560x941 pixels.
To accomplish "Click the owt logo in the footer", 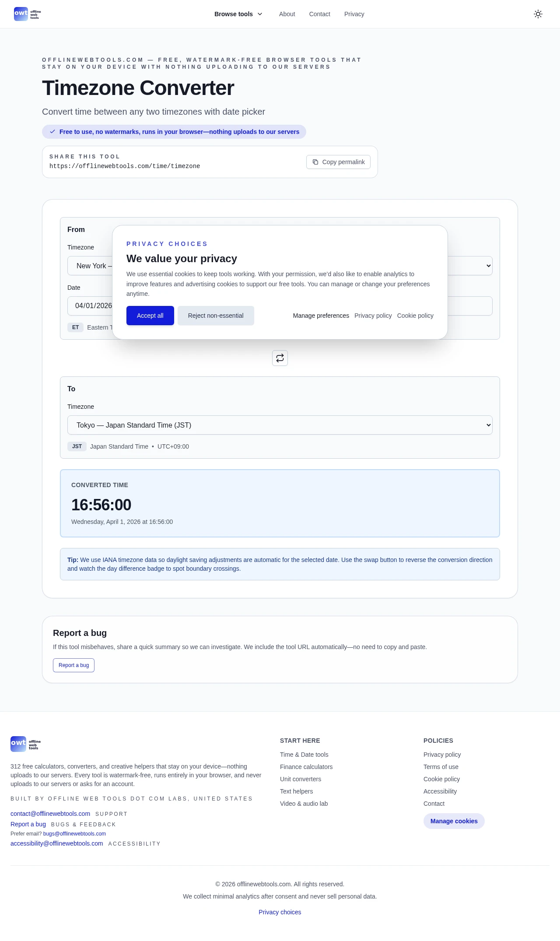I will pyautogui.click(x=25, y=744).
